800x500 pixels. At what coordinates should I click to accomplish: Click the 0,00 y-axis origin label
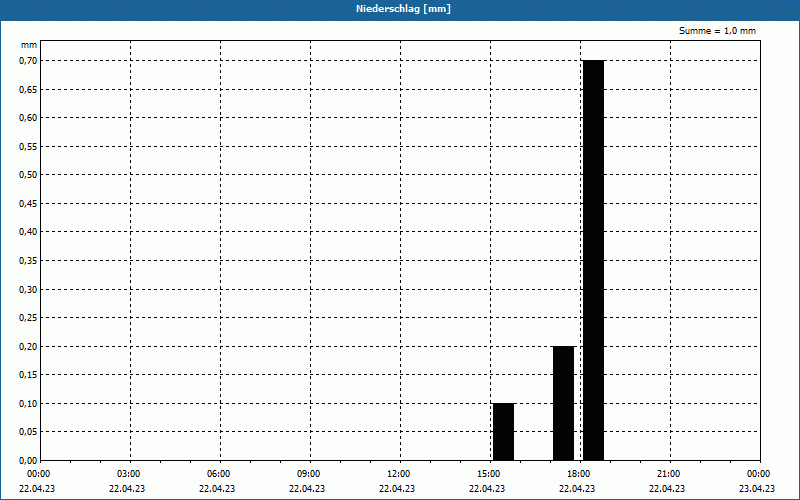point(28,460)
